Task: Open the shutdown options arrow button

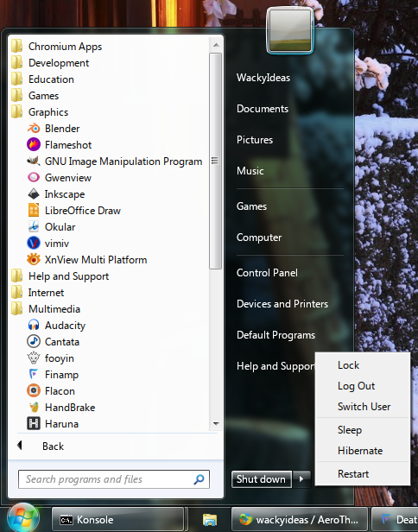Action: [301, 479]
